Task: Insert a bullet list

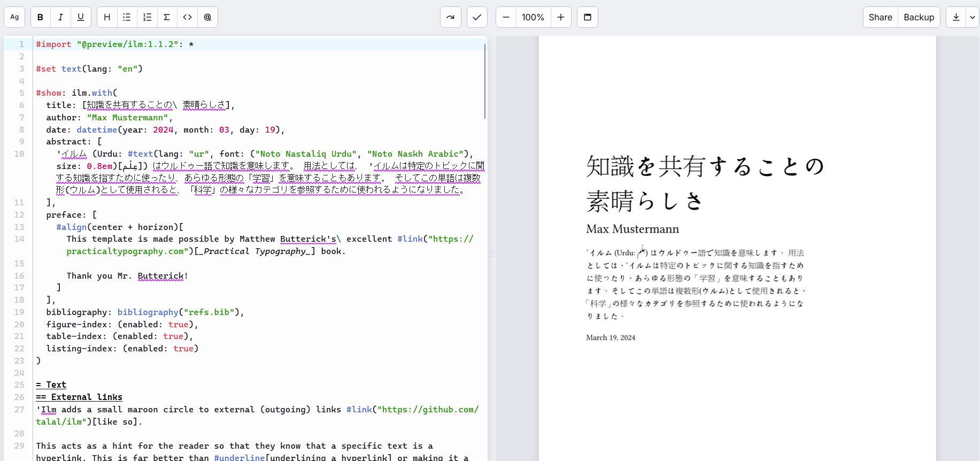Action: pos(127,17)
